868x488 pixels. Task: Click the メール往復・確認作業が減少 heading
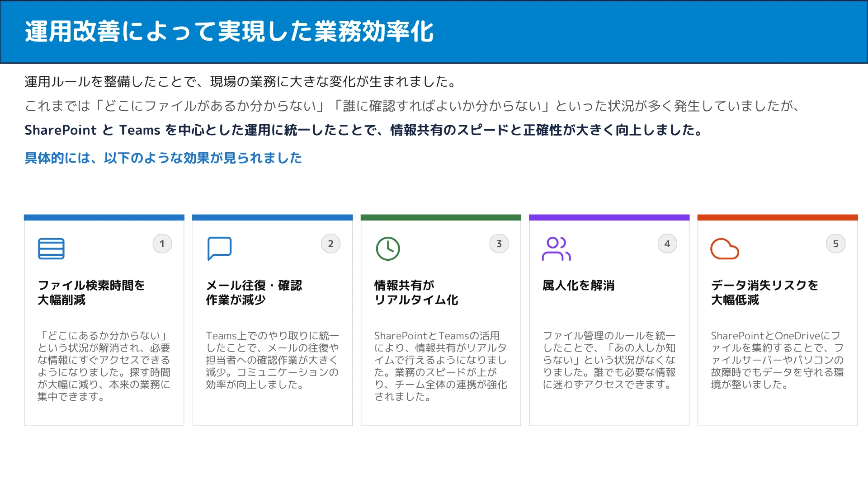point(254,292)
